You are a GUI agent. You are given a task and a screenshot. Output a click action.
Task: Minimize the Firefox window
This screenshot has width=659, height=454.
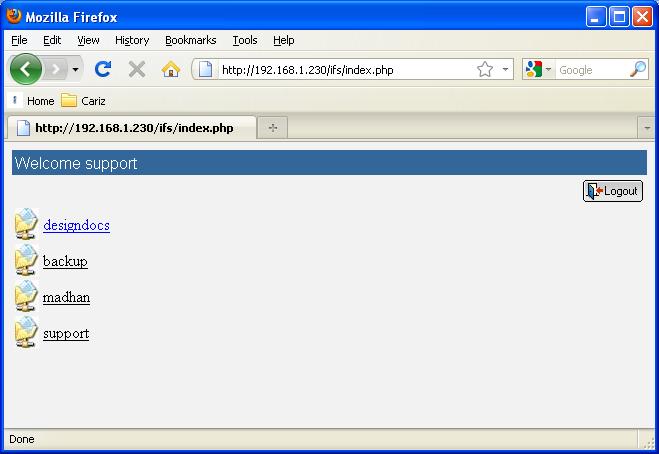coord(596,17)
